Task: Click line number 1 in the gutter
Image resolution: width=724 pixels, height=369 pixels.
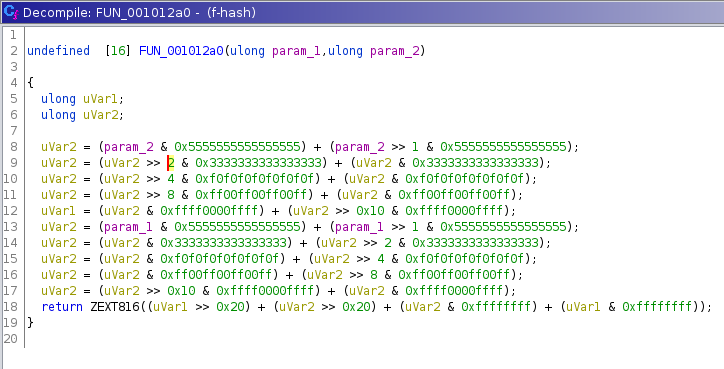Action: [x=12, y=35]
